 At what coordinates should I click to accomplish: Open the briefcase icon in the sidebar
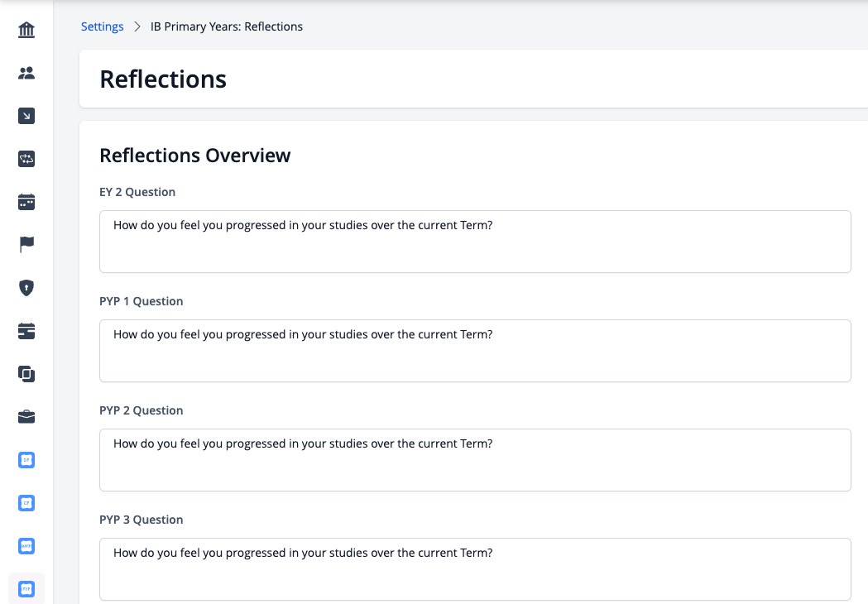26,417
